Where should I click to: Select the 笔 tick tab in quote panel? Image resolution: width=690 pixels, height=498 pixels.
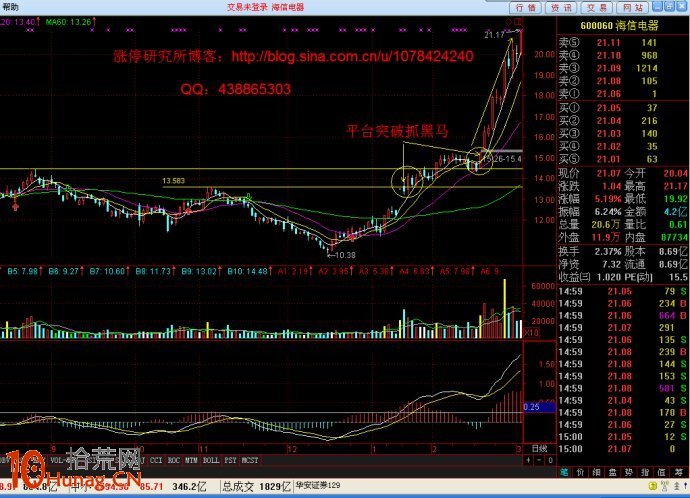pos(564,472)
